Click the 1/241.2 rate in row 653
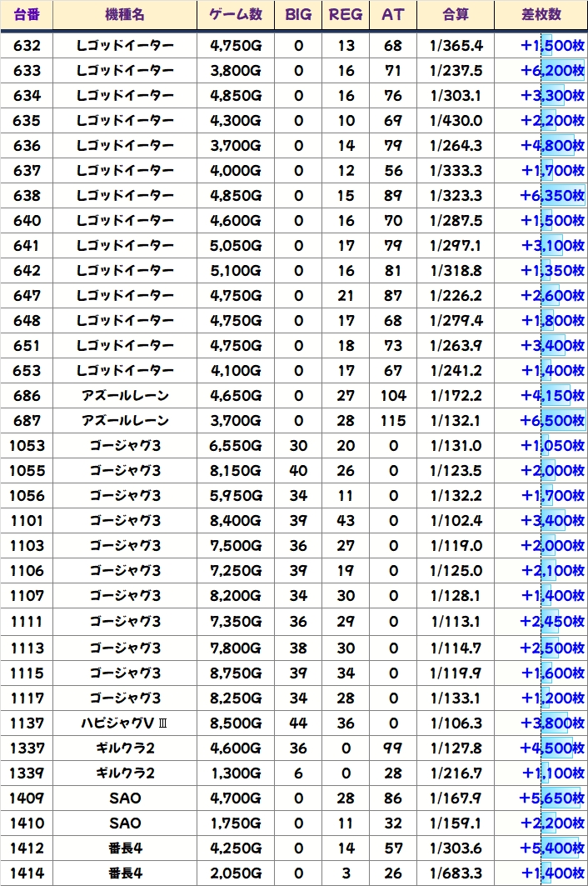The height and width of the screenshot is (886, 588). click(x=456, y=371)
